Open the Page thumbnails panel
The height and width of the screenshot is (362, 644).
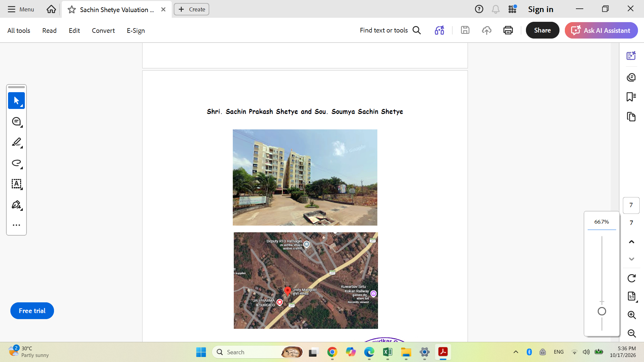tap(631, 117)
